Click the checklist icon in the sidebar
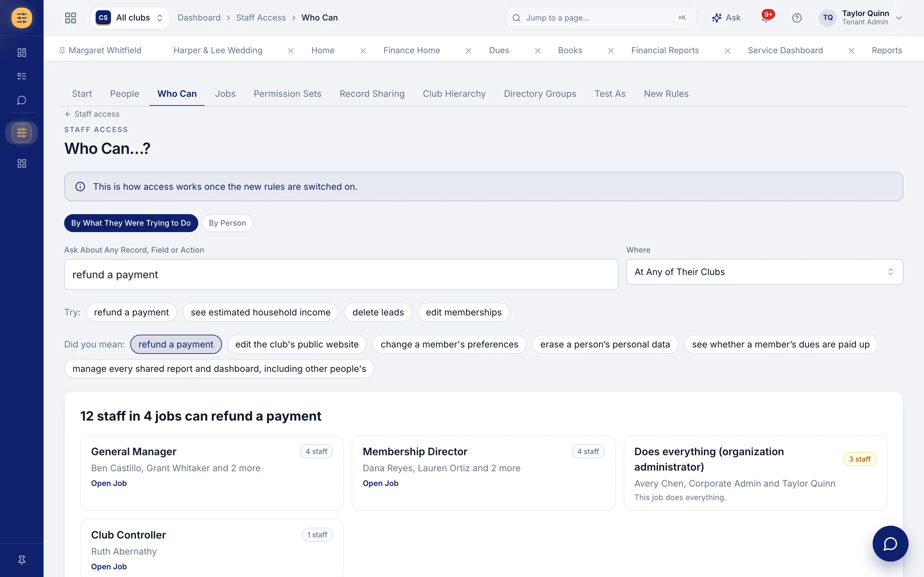This screenshot has width=924, height=577. click(22, 76)
